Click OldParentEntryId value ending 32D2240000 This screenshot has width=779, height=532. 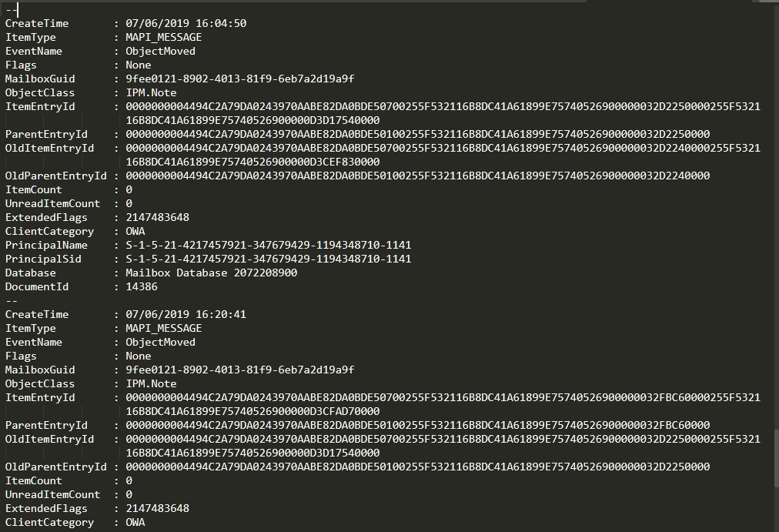418,176
